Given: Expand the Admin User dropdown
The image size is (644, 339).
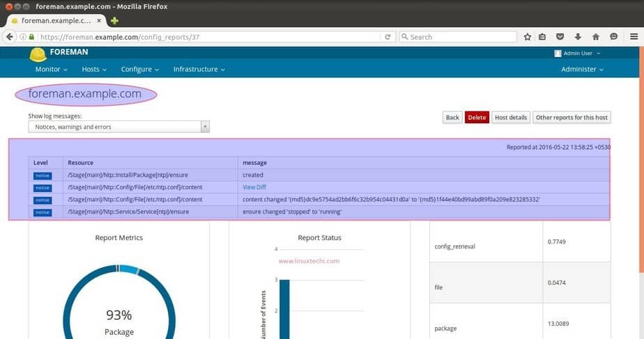Looking at the screenshot, I should (x=578, y=54).
